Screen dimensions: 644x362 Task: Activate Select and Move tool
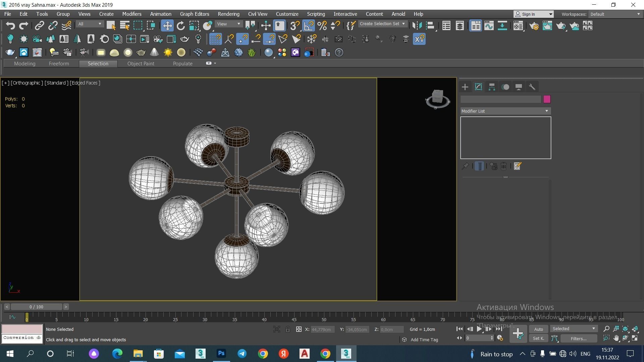tap(167, 26)
